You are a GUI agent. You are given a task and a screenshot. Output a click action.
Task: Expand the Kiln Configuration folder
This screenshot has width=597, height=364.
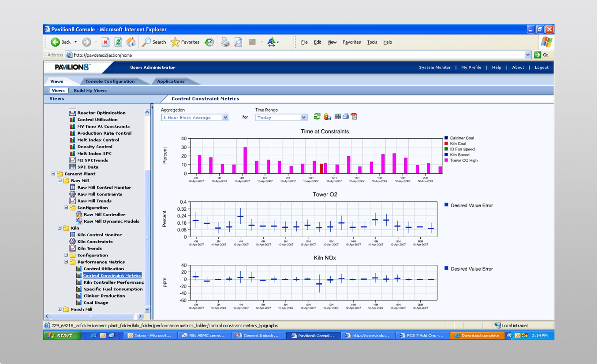tap(66, 255)
